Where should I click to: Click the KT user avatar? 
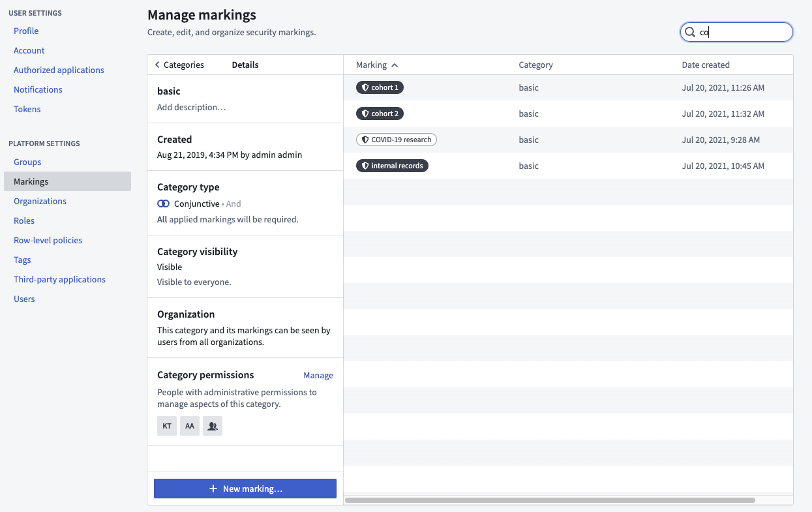167,426
